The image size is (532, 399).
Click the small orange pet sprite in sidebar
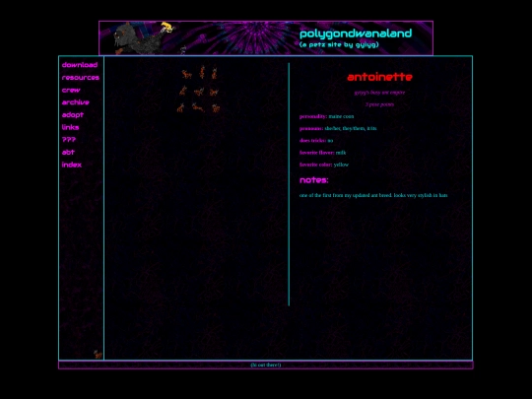point(98,355)
